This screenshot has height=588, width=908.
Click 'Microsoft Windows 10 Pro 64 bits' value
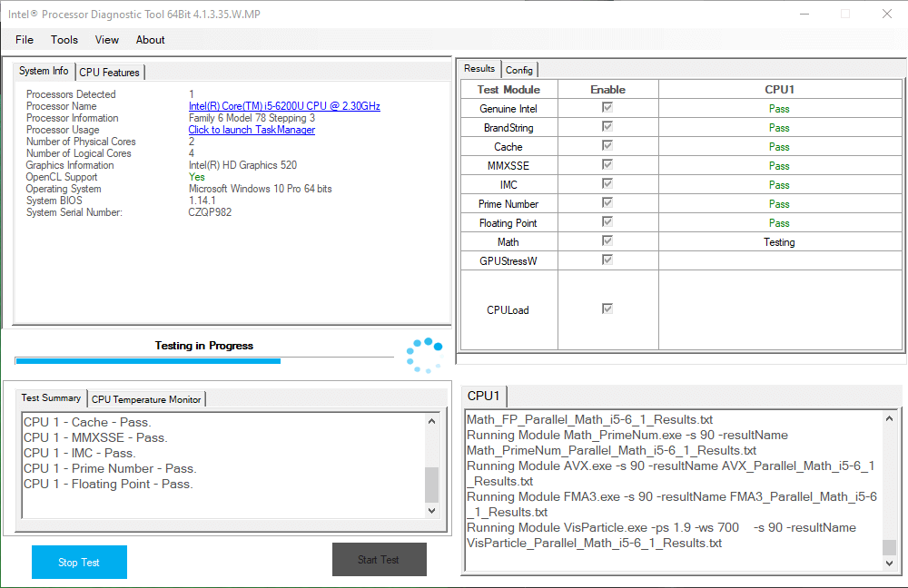[261, 190]
